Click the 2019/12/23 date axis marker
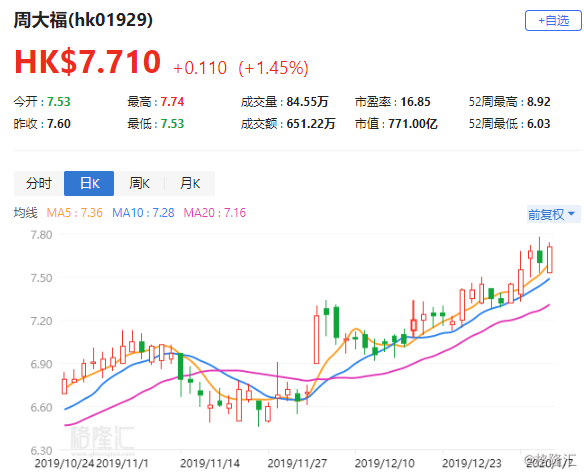Screen dimensions: 584x474 [472, 464]
